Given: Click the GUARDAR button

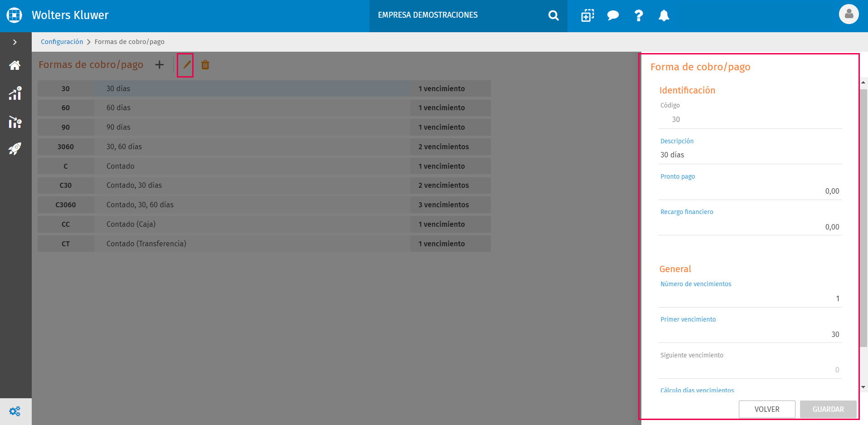Looking at the screenshot, I should (828, 409).
